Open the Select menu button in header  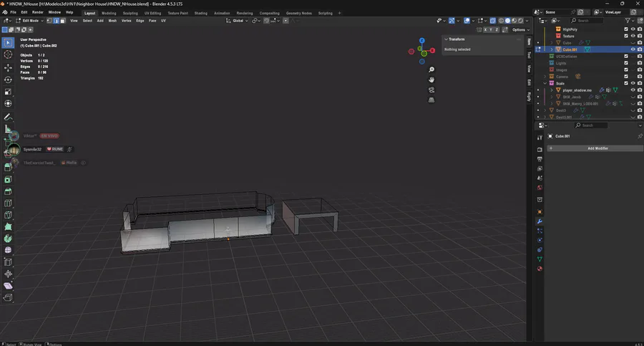click(x=87, y=21)
